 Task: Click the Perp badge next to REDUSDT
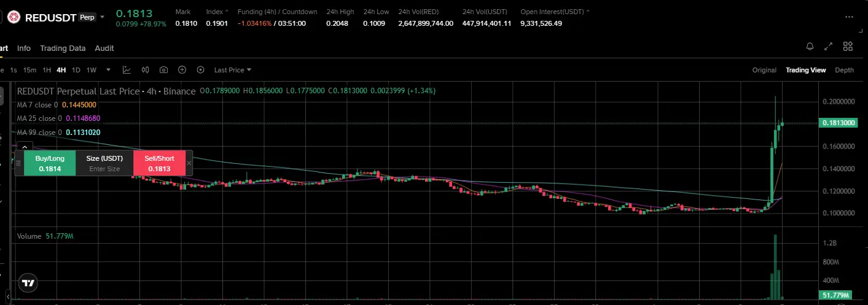[x=87, y=17]
